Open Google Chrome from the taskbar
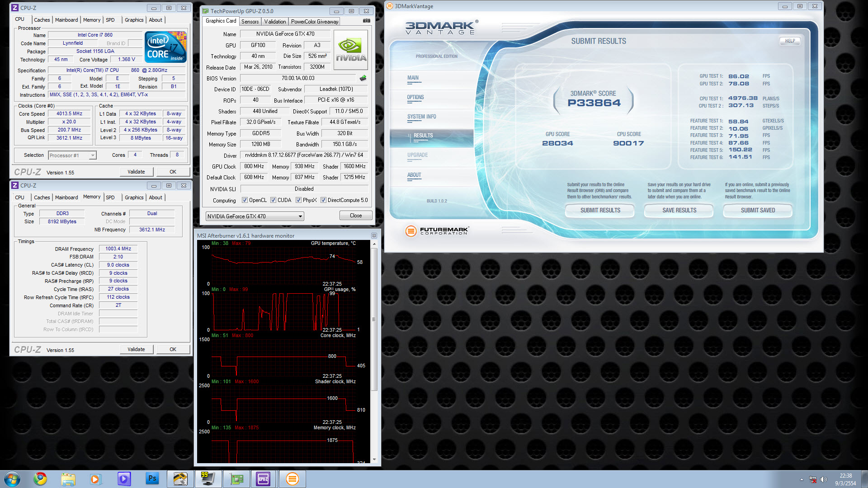The width and height of the screenshot is (868, 488). point(40,479)
